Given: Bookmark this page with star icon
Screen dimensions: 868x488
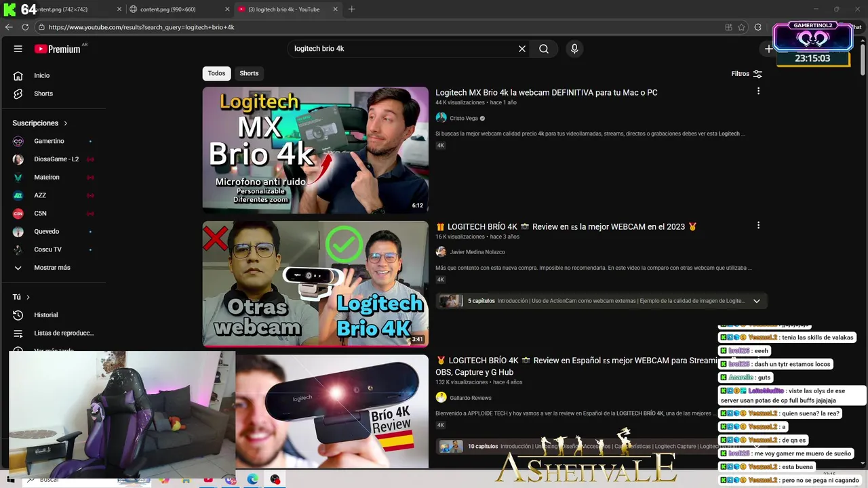Looking at the screenshot, I should point(742,27).
